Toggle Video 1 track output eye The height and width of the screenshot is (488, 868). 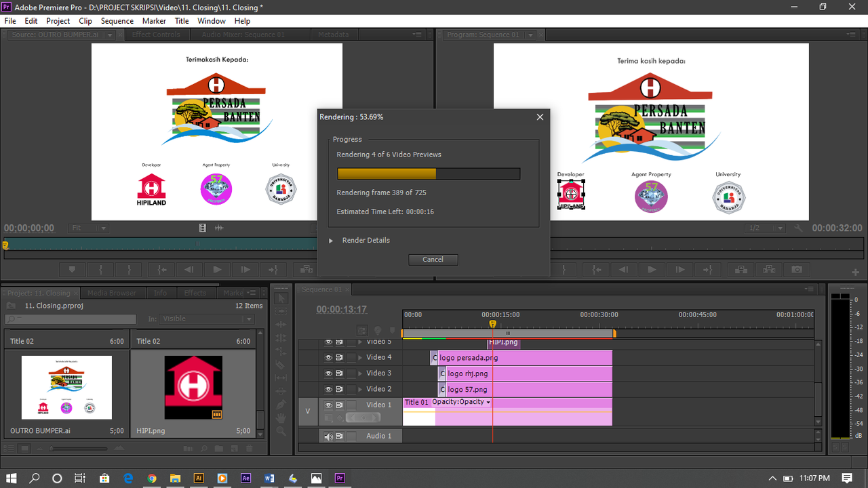click(x=328, y=405)
